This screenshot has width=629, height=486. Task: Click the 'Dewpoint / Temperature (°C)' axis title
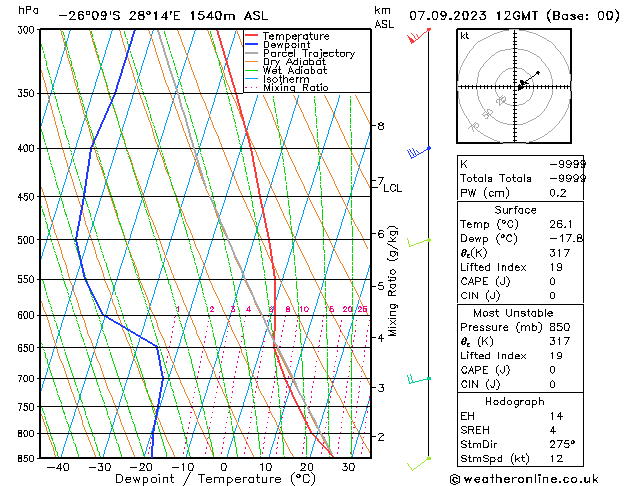tap(215, 479)
